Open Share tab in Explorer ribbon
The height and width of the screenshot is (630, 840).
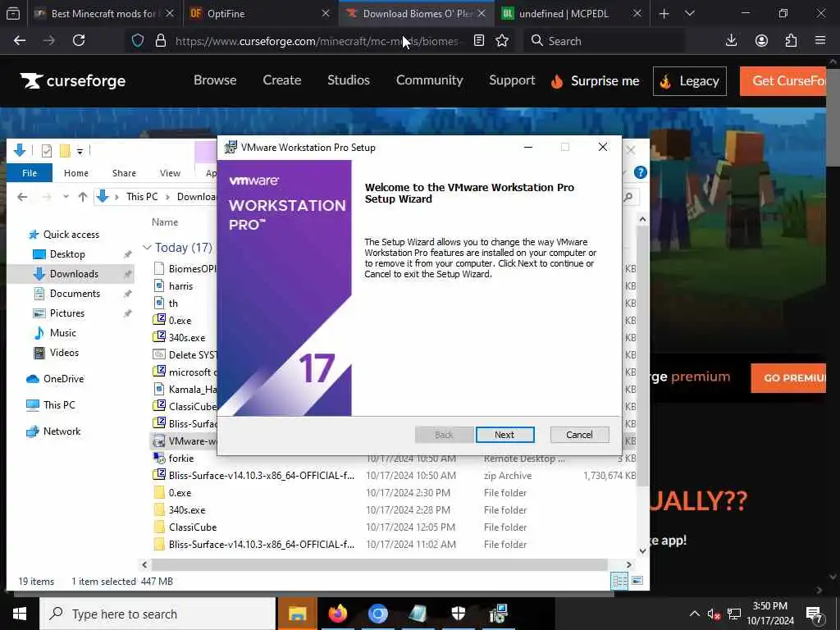tap(124, 173)
